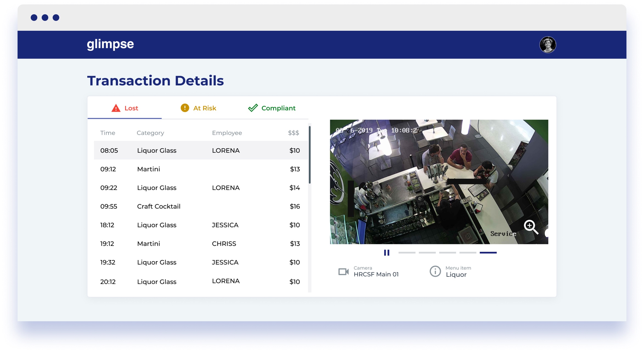This screenshot has width=644, height=352.
Task: Click employee JESSICA in the 19:32 row
Action: click(225, 262)
